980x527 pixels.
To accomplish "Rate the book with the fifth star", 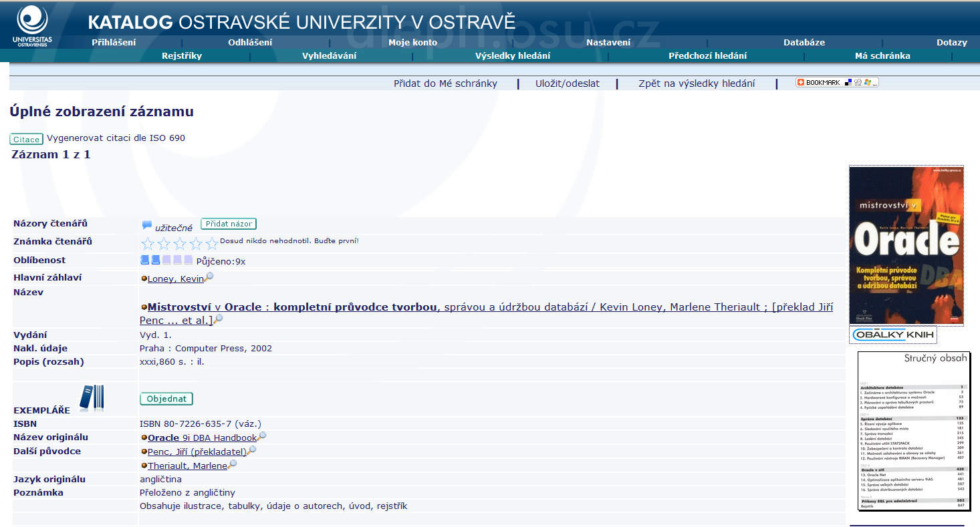I will click(212, 244).
